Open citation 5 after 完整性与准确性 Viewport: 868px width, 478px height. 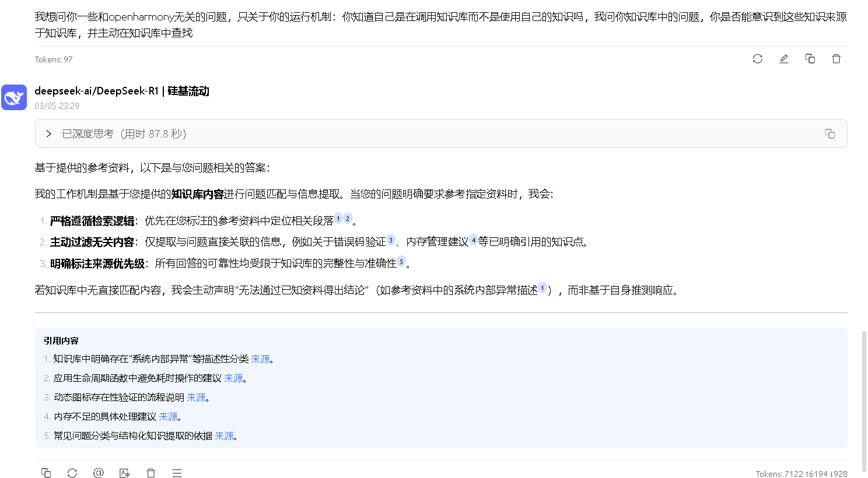click(x=401, y=261)
